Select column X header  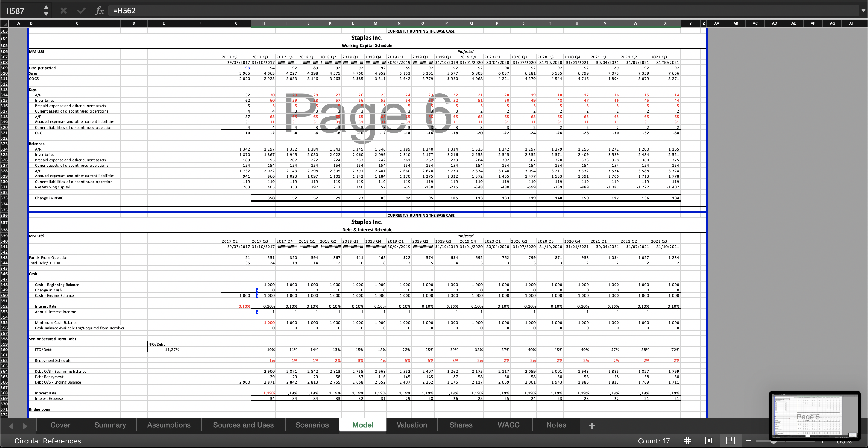tap(665, 23)
